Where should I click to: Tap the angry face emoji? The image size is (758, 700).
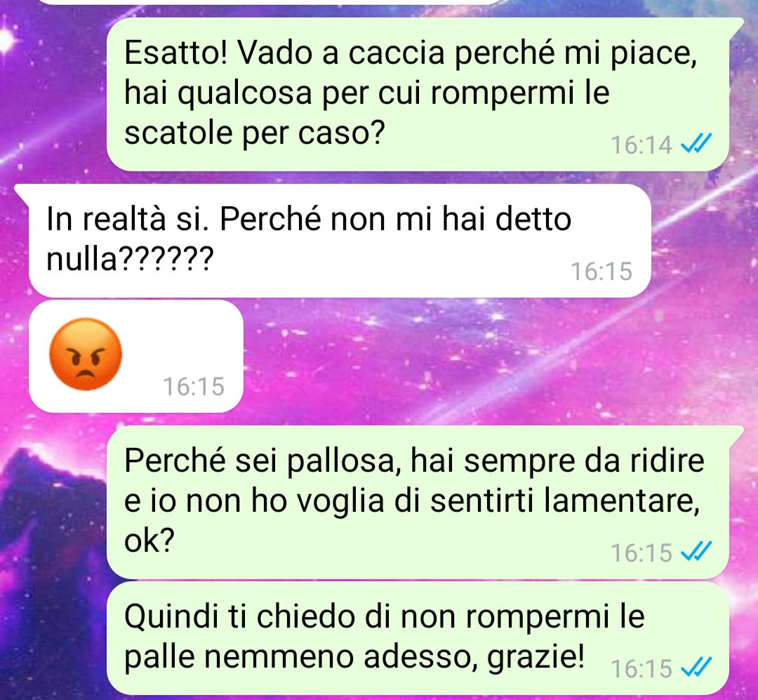[x=86, y=354]
